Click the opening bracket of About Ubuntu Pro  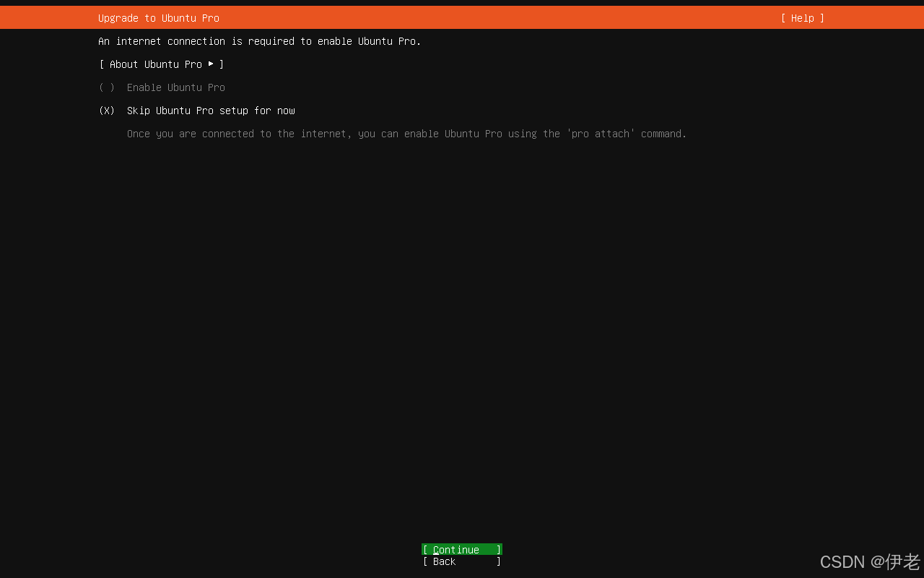coord(102,64)
